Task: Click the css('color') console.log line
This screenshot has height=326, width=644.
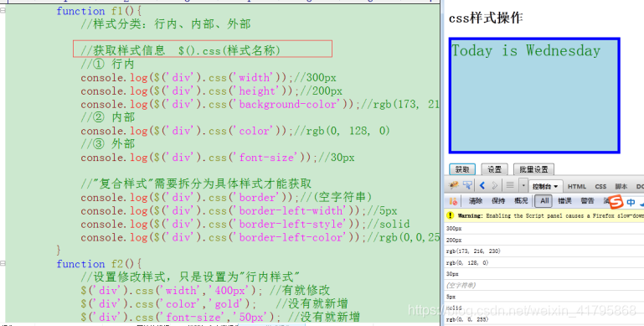Action: (x=235, y=131)
